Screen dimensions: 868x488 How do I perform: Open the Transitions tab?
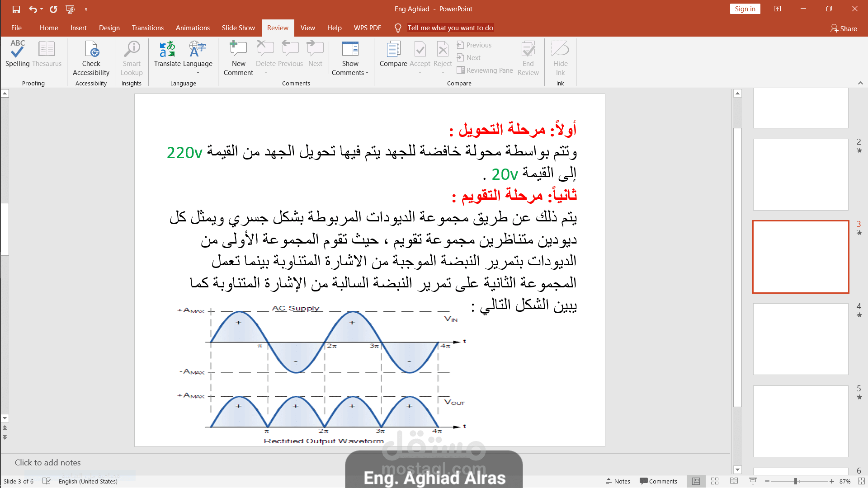coord(147,28)
